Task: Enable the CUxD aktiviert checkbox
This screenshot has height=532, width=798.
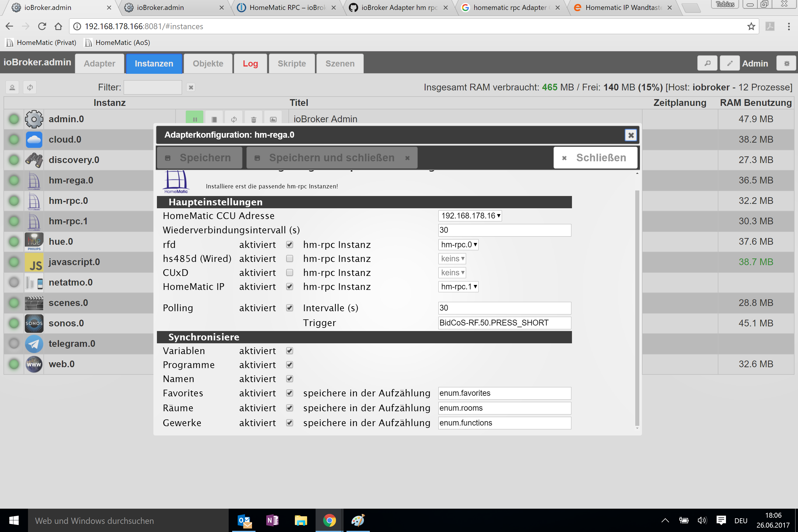Action: point(289,272)
